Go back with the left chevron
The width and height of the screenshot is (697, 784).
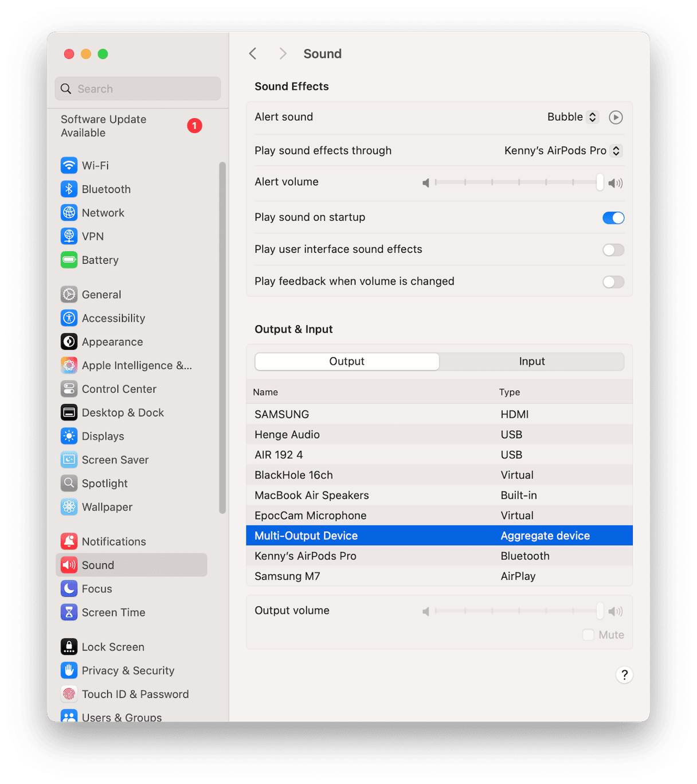[x=253, y=53]
